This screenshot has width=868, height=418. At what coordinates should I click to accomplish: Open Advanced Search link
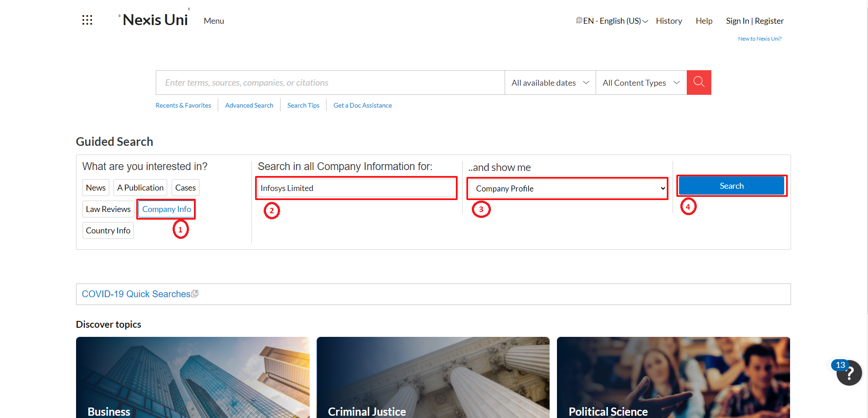pyautogui.click(x=249, y=105)
